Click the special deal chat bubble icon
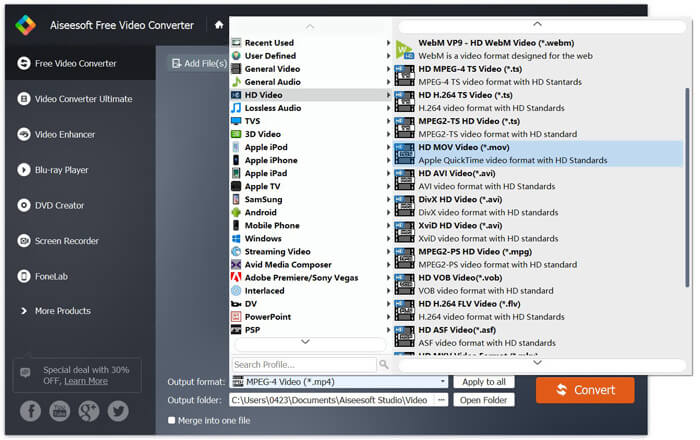700x440 pixels. pos(25,372)
